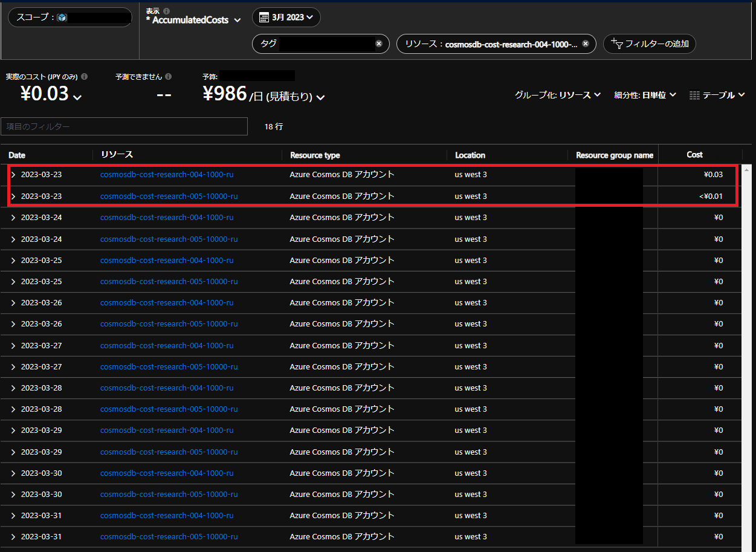Open cosmosdb-cost-research-004-1000-ru link dated 2023-03-29
This screenshot has height=552, width=756.
(x=167, y=430)
